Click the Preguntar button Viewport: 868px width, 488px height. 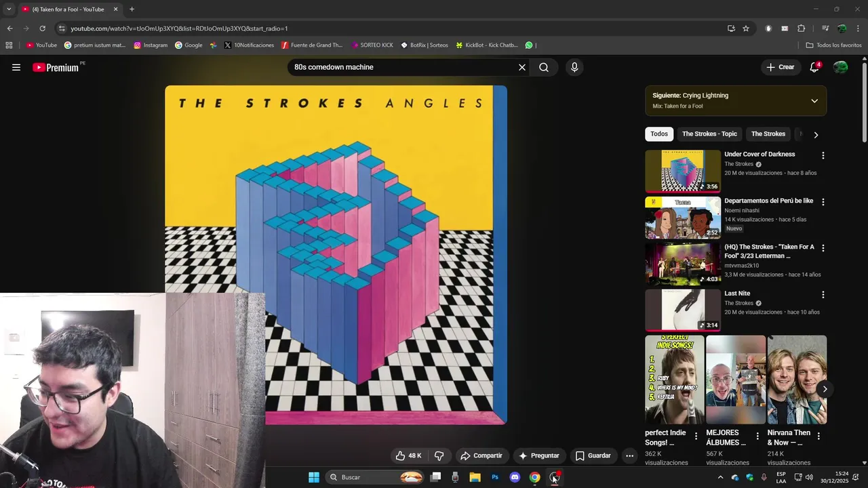pyautogui.click(x=539, y=455)
